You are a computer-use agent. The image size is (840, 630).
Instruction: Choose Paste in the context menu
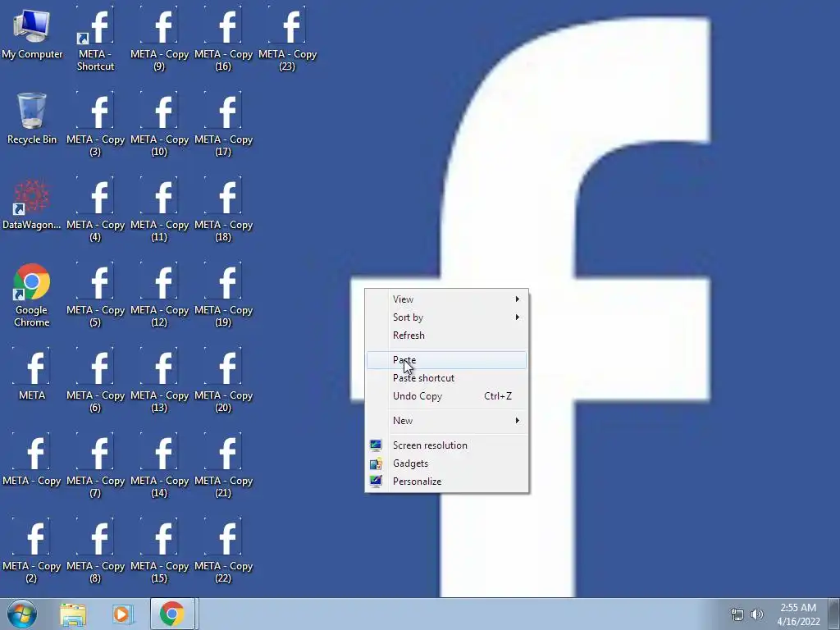click(x=446, y=360)
